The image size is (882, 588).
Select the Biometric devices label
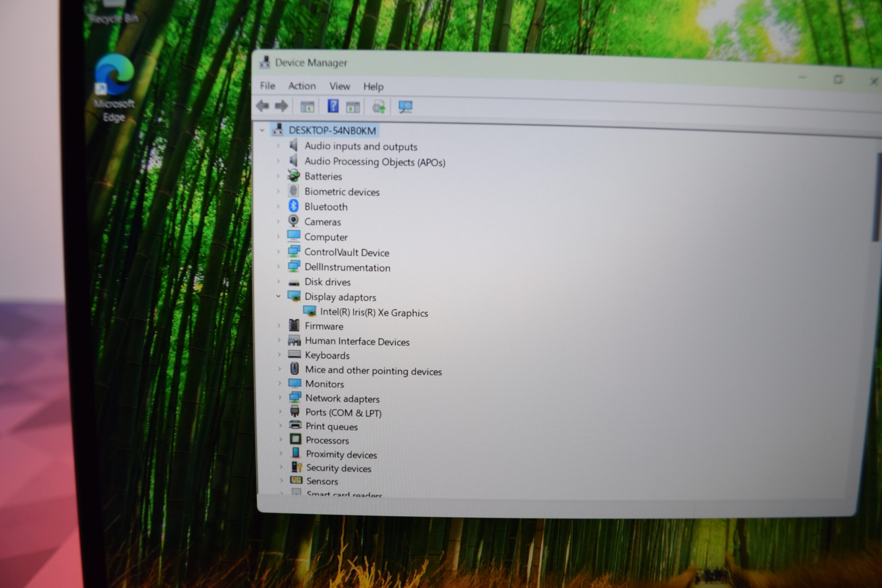(342, 192)
